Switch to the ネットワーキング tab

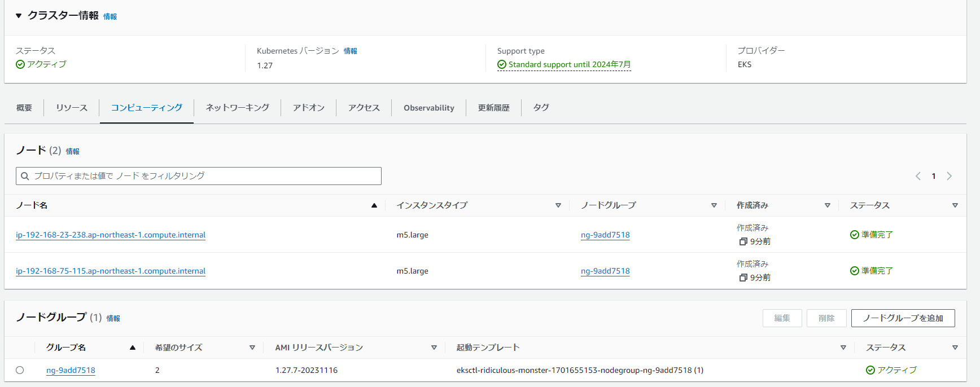[237, 107]
